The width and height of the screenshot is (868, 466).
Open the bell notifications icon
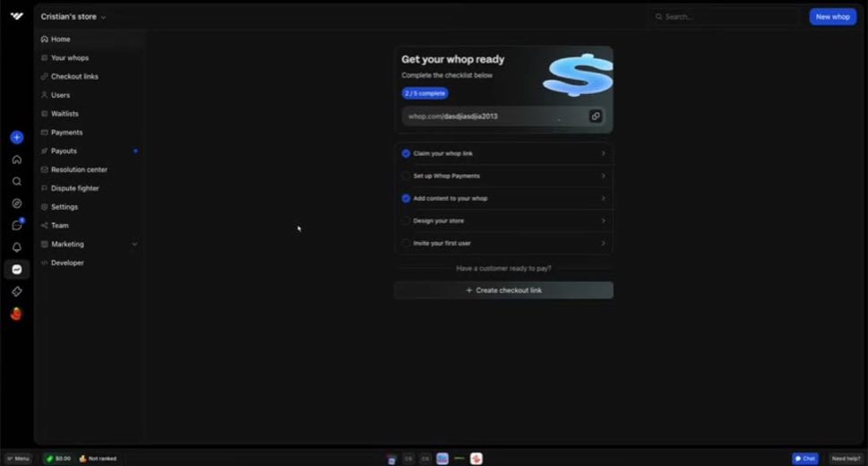tap(17, 247)
